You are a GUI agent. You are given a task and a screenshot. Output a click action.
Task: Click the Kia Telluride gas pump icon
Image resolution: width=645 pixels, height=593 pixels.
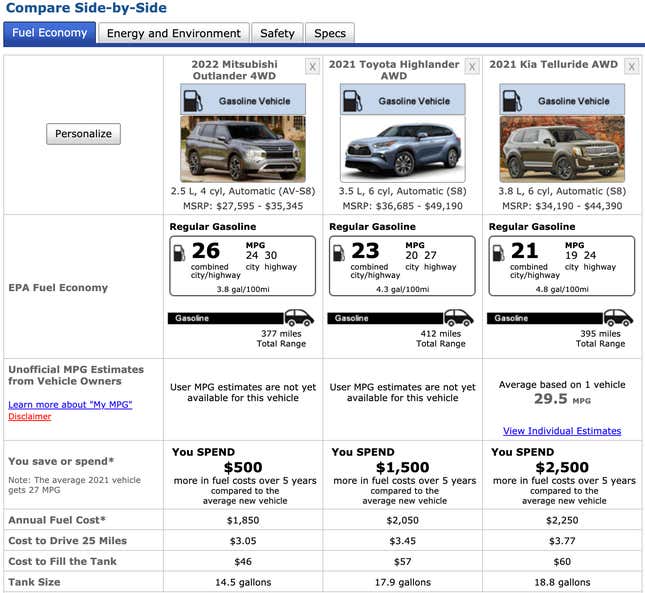[512, 101]
